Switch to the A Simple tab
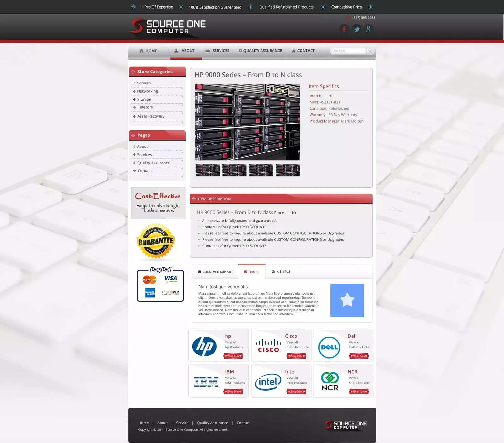The width and height of the screenshot is (504, 443). [281, 272]
